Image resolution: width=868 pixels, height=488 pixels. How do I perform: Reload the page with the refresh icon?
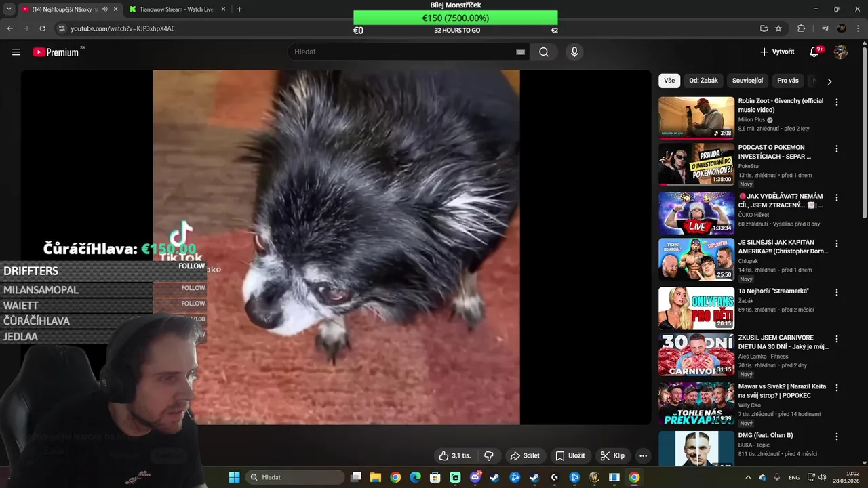click(x=42, y=28)
